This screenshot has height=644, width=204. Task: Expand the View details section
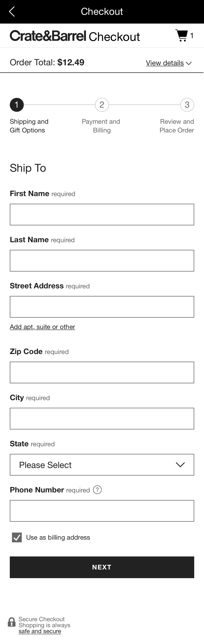point(168,63)
